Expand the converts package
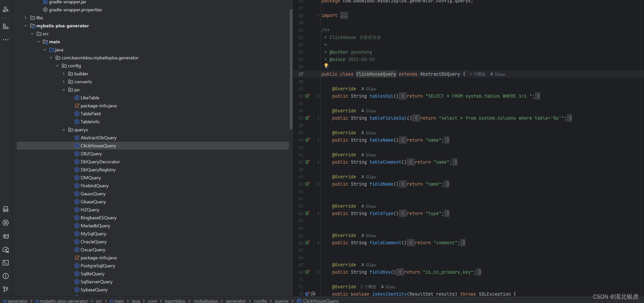This screenshot has width=644, height=303. (x=64, y=82)
